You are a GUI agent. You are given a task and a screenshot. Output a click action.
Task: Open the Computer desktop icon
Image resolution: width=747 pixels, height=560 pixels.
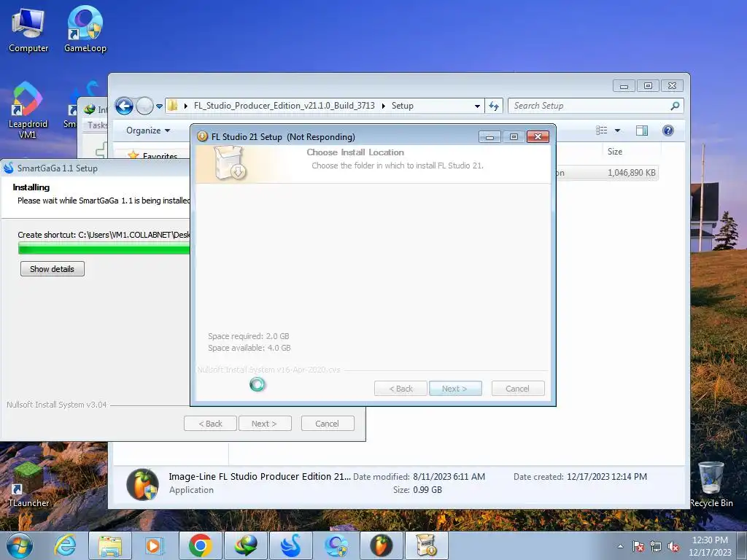(28, 29)
